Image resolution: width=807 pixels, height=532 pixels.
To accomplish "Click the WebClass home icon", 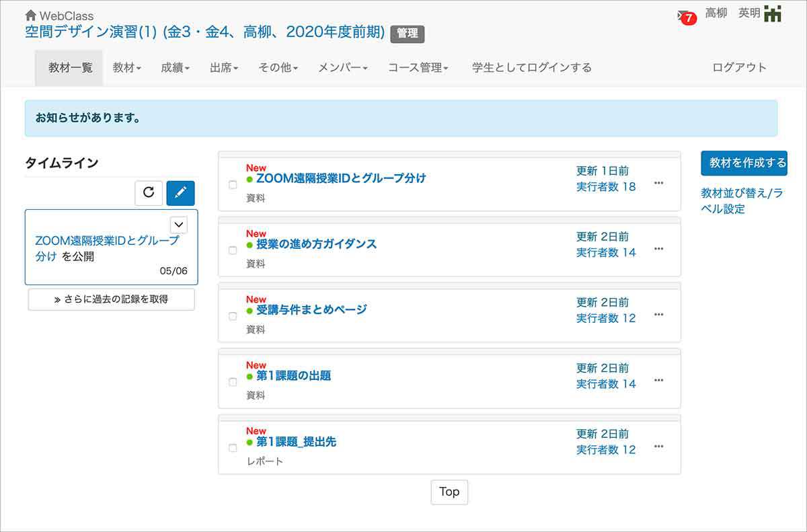I will (30, 15).
